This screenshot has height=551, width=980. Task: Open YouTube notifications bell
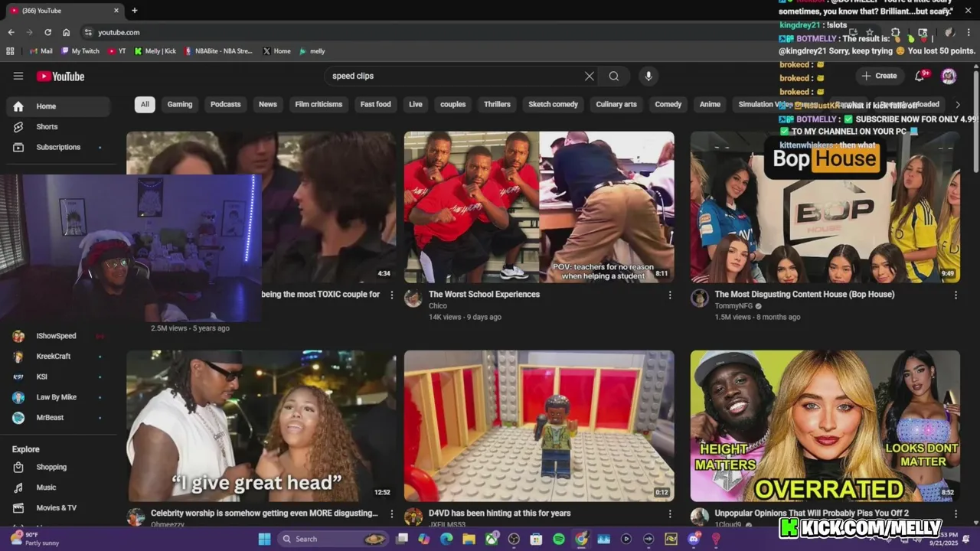coord(920,76)
